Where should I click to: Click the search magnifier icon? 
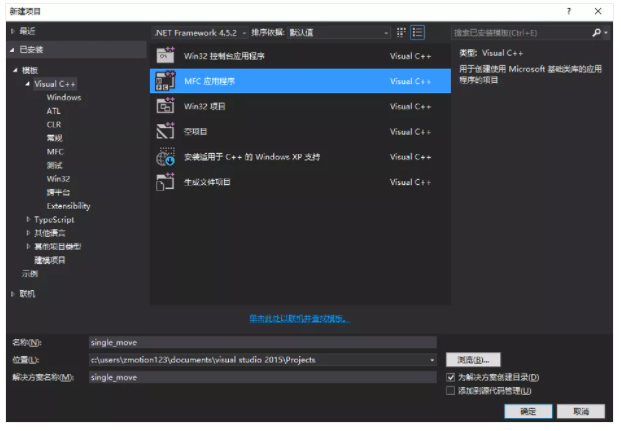[x=596, y=32]
